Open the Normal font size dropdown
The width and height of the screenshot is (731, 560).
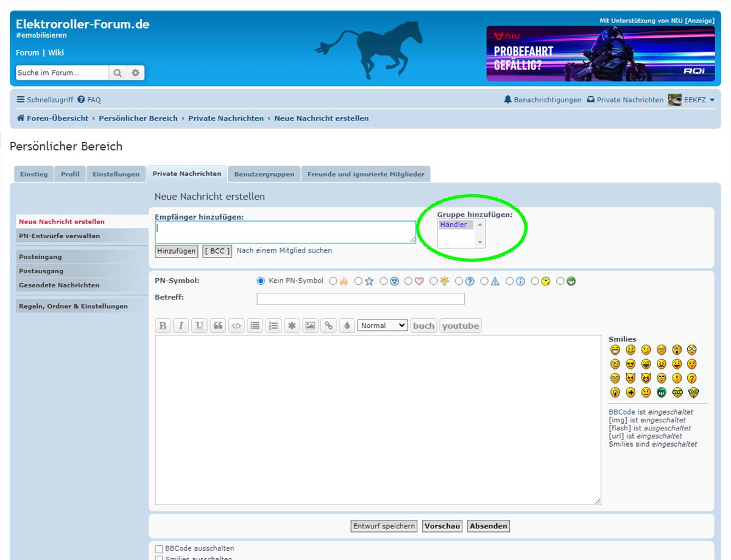tap(383, 326)
